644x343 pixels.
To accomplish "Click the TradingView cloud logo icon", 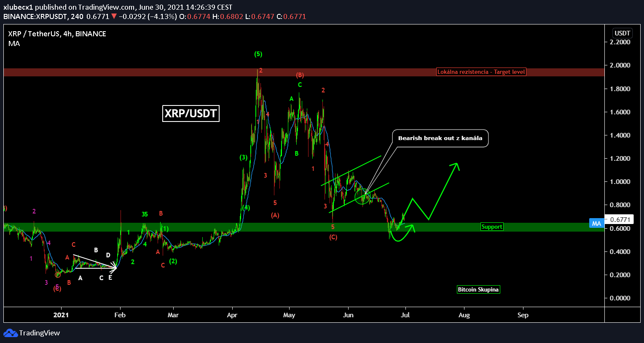I will [x=10, y=333].
